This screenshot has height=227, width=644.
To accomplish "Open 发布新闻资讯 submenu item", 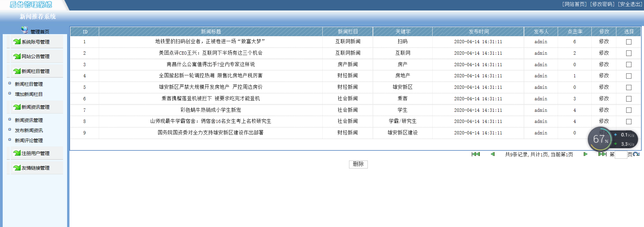I will tap(29, 130).
